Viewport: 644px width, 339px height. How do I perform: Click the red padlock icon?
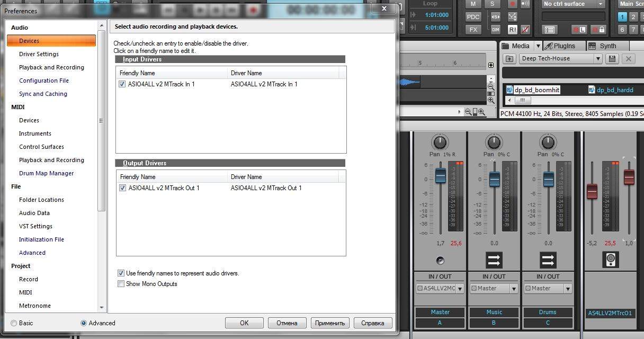point(597,30)
